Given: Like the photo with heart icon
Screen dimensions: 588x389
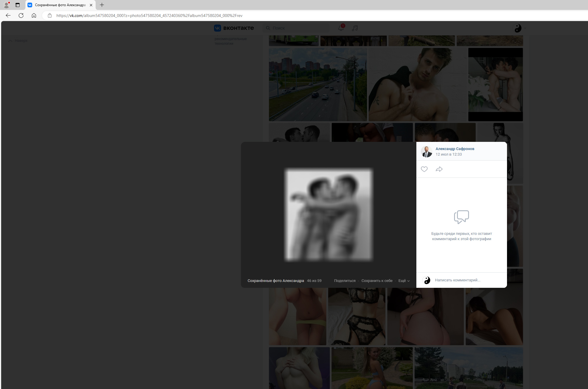Looking at the screenshot, I should pos(424,169).
